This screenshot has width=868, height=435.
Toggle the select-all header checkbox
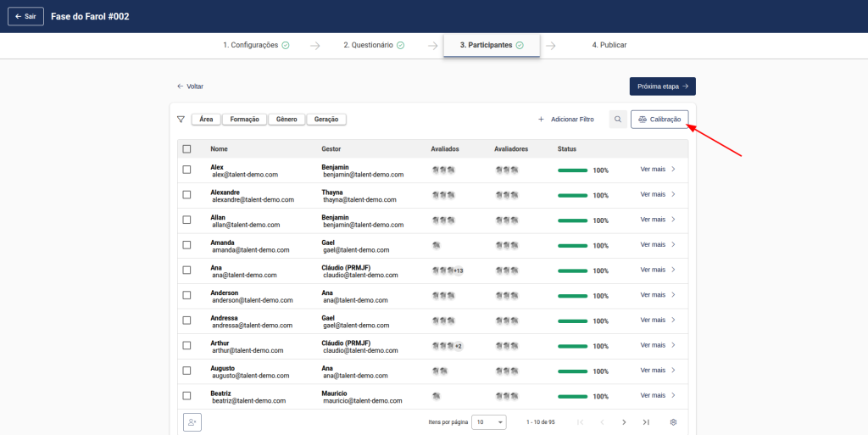pos(186,149)
